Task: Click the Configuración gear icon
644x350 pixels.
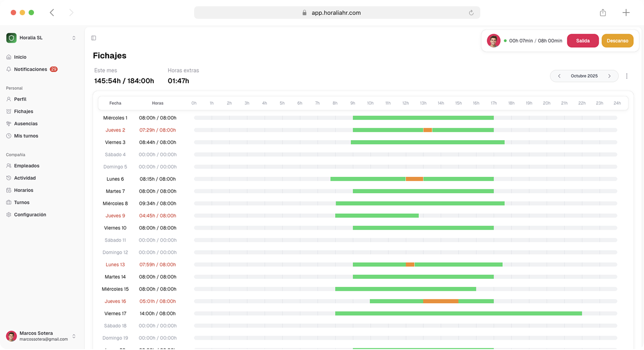Action: tap(9, 215)
